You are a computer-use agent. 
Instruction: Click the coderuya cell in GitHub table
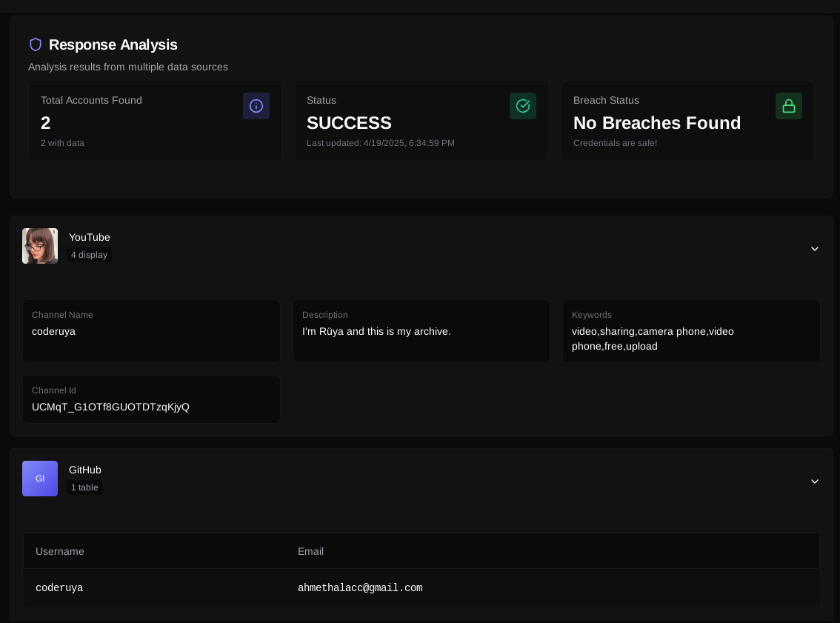pos(59,587)
